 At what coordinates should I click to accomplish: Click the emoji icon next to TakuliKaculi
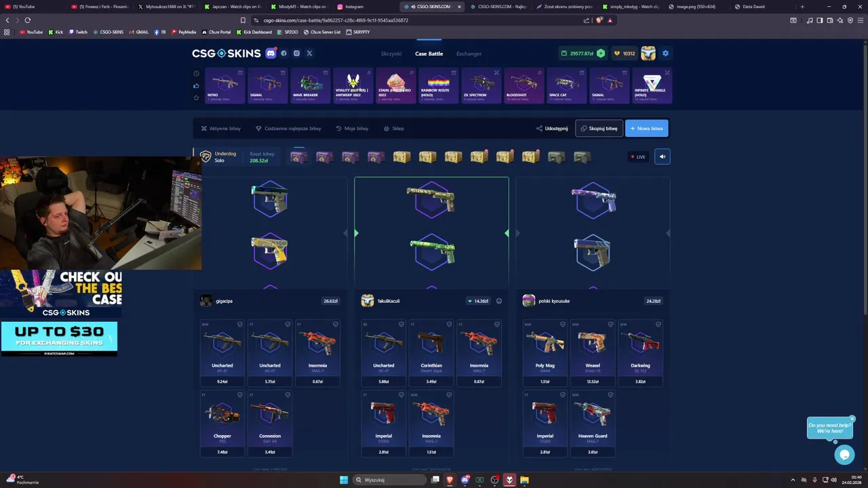click(499, 301)
